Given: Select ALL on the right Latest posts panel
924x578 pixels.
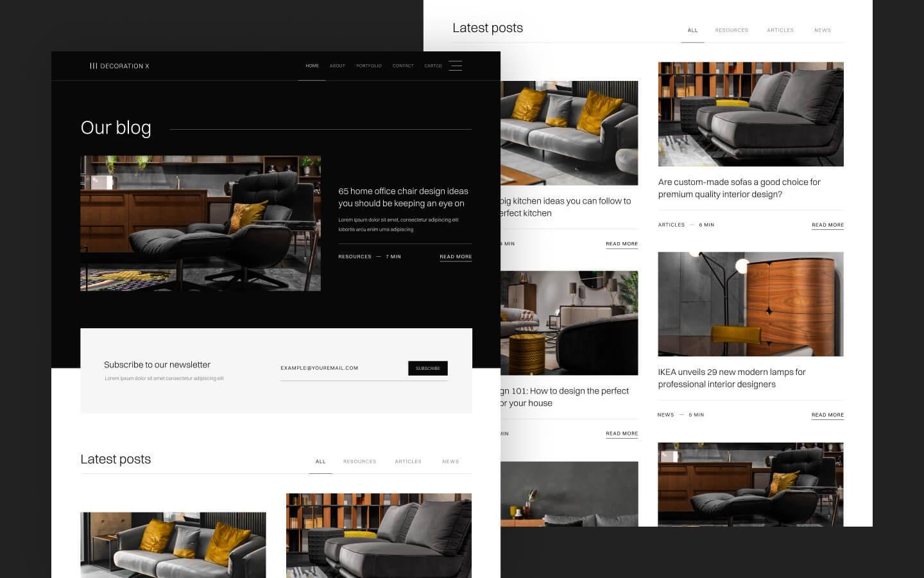Looking at the screenshot, I should [692, 30].
